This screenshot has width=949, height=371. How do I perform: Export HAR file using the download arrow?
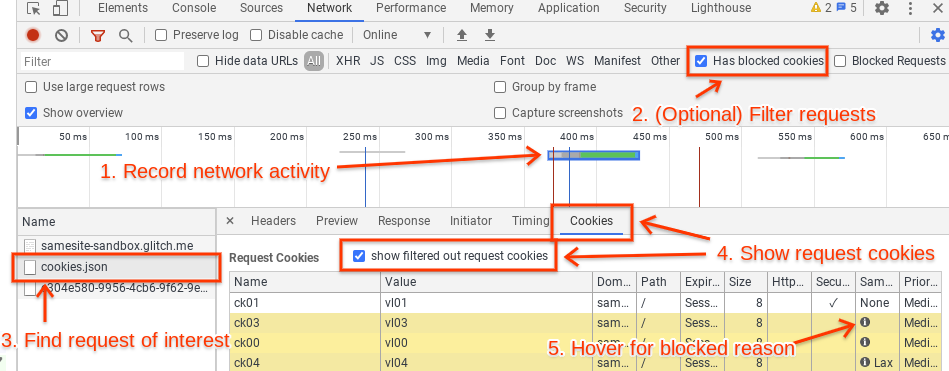490,35
